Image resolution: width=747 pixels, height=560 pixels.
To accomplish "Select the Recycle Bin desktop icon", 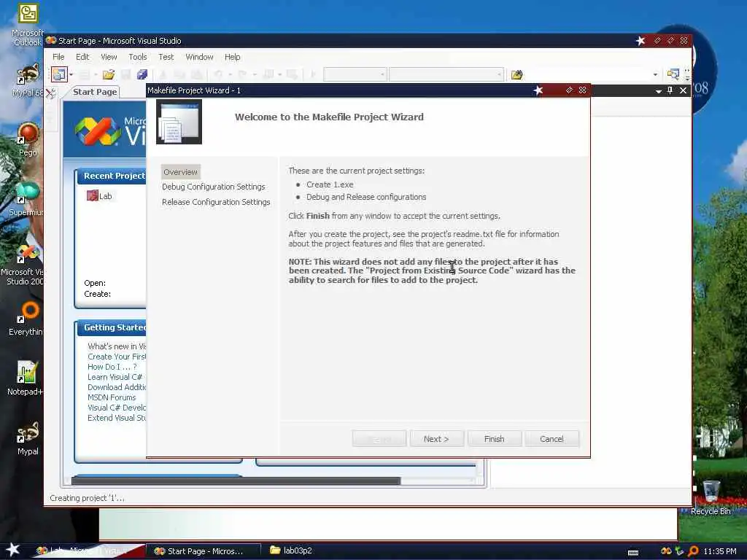I will click(711, 497).
